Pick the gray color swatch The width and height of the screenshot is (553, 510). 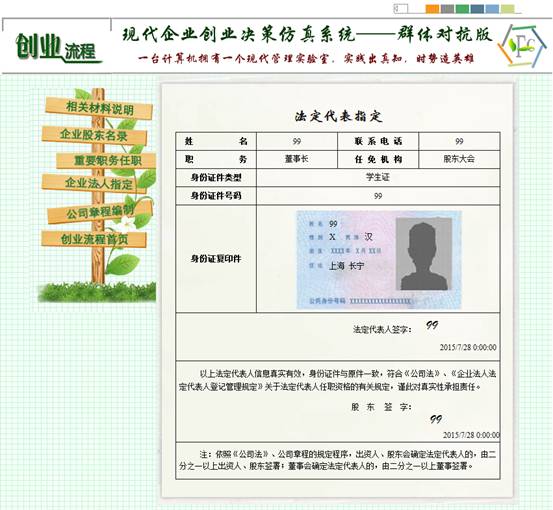tap(447, 9)
